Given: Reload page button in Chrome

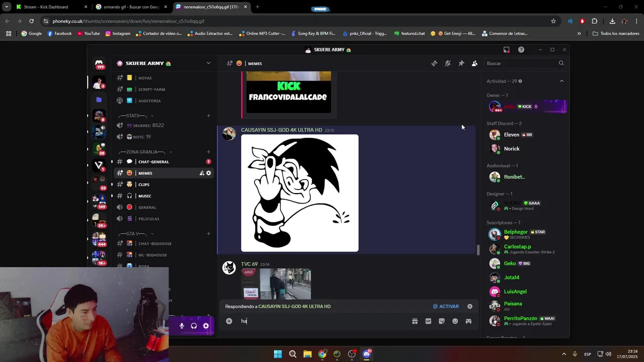Looking at the screenshot, I should click(31, 21).
